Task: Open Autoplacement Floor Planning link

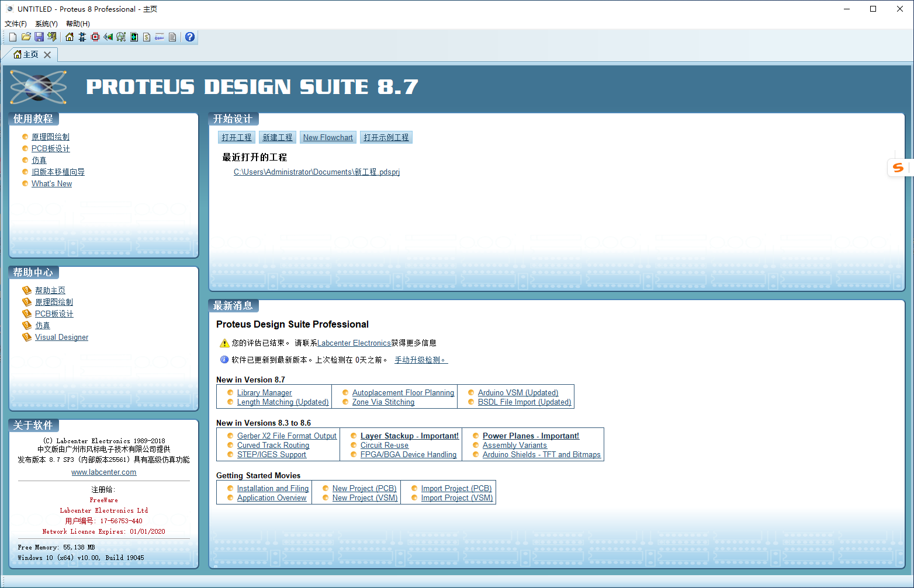Action: (403, 393)
